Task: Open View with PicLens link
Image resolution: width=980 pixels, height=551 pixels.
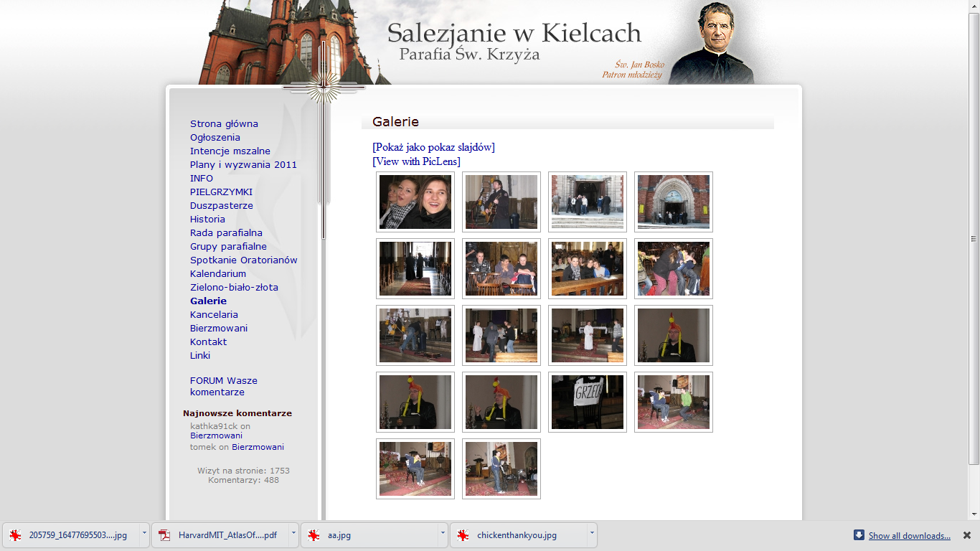Action: tap(416, 162)
